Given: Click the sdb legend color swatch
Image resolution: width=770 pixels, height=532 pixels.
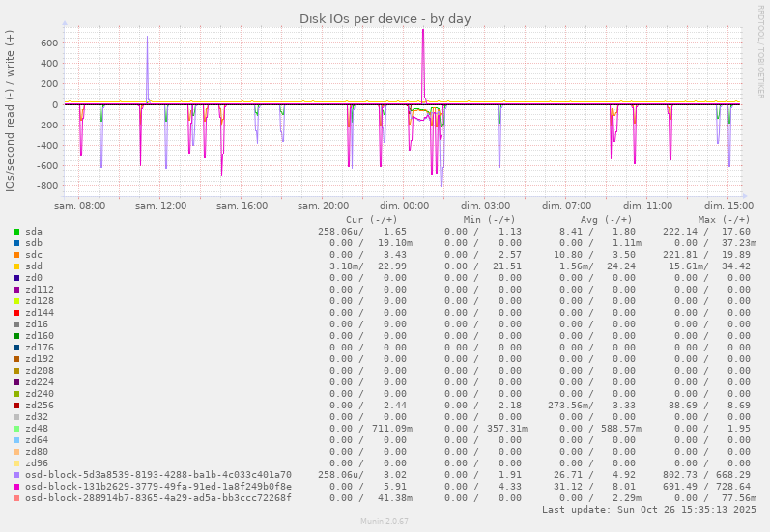Looking at the screenshot, I should (x=16, y=243).
